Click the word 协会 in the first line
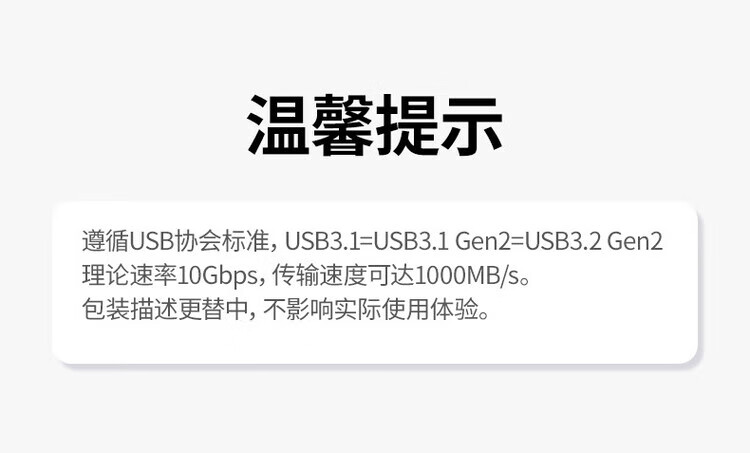The width and height of the screenshot is (750, 453). click(199, 241)
